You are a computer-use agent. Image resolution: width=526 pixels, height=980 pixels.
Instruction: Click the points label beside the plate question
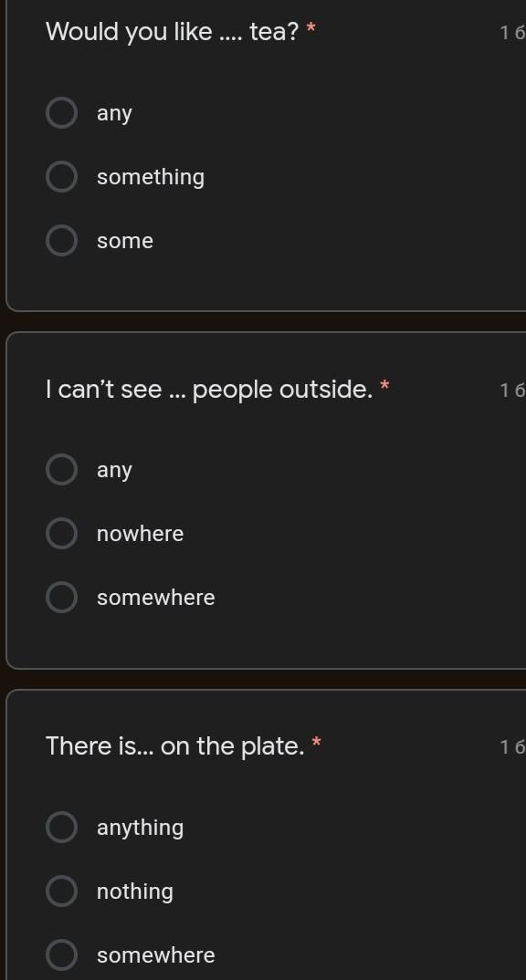[x=513, y=747]
